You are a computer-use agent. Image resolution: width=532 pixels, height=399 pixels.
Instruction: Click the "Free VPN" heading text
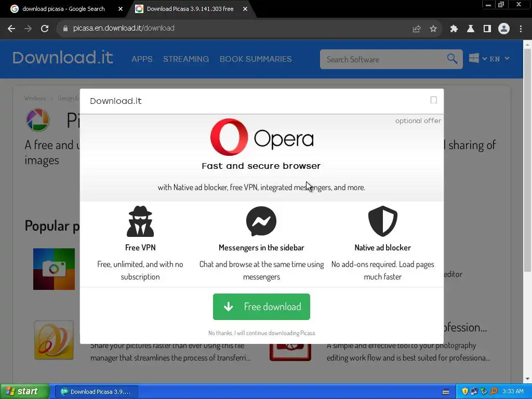(140, 248)
